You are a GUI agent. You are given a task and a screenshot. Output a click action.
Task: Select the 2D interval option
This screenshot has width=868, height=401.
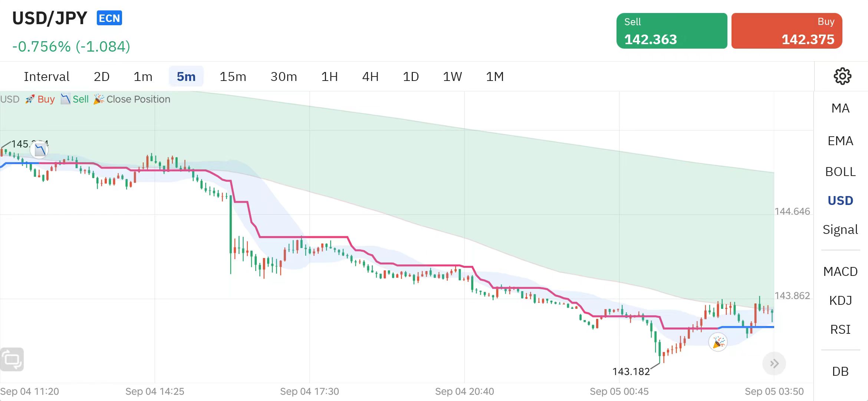(101, 76)
